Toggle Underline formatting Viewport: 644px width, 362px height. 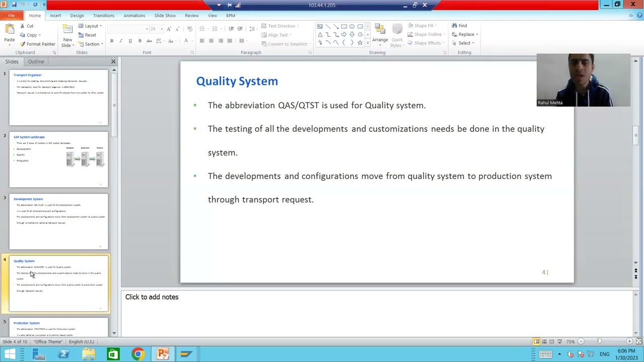(x=130, y=41)
